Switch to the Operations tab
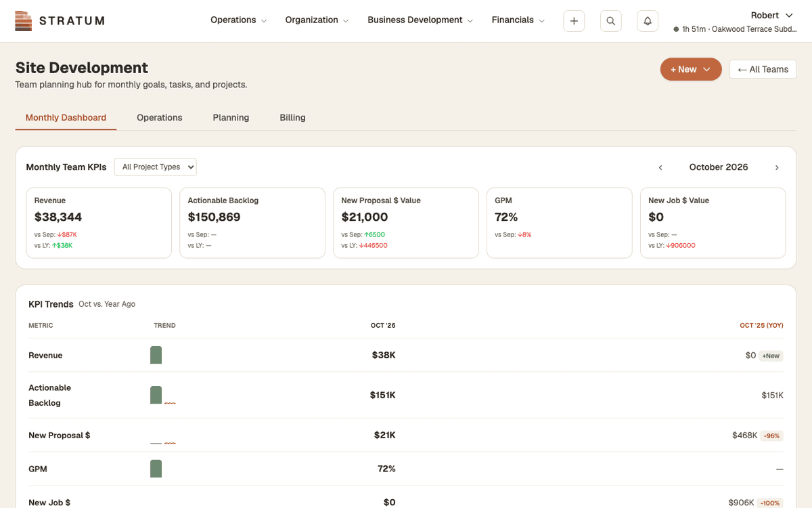The width and height of the screenshot is (812, 508). point(160,117)
